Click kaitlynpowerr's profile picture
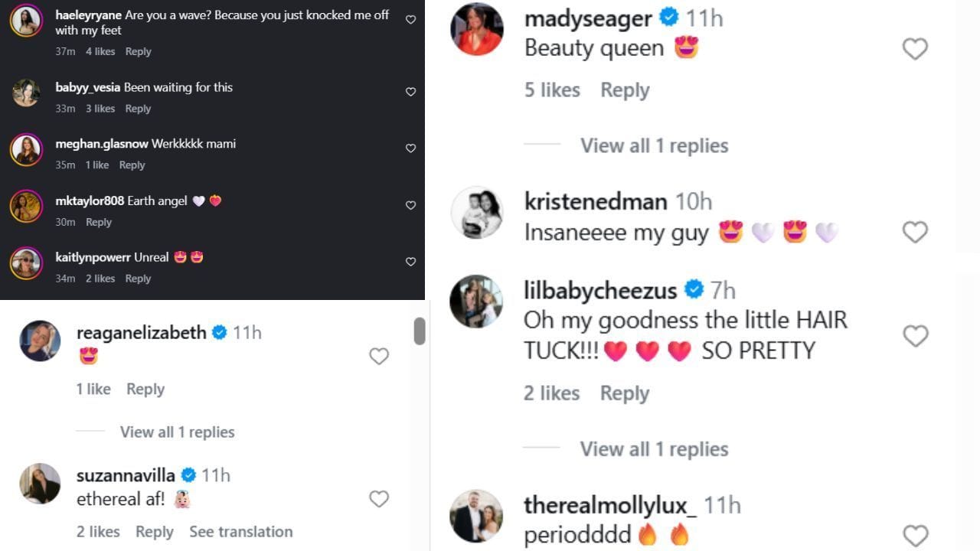Image resolution: width=980 pixels, height=551 pixels. 26,264
